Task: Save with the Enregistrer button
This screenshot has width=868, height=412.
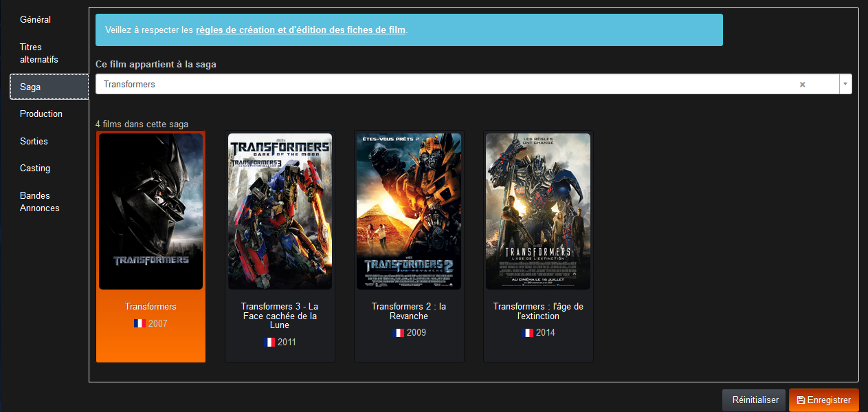Action: click(x=823, y=400)
